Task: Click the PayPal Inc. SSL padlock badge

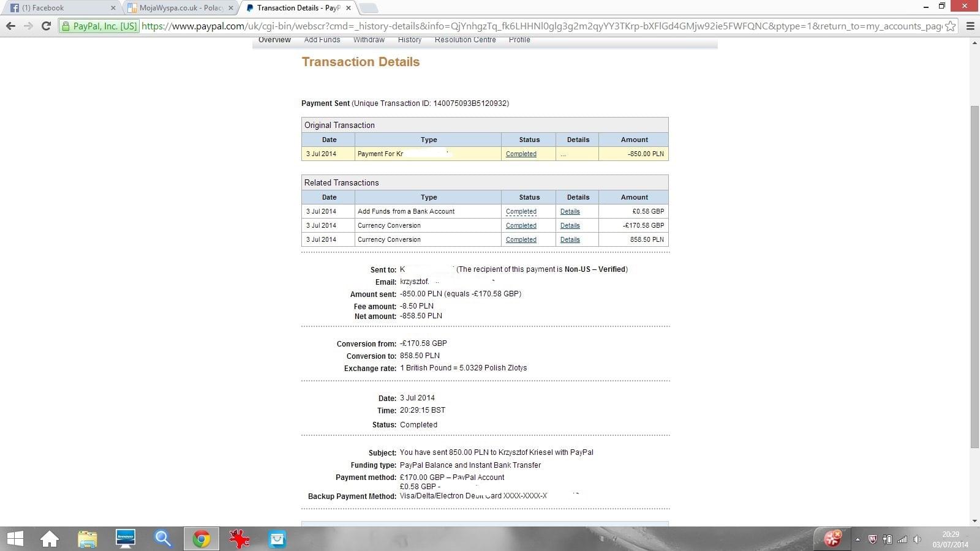Action: (x=99, y=26)
